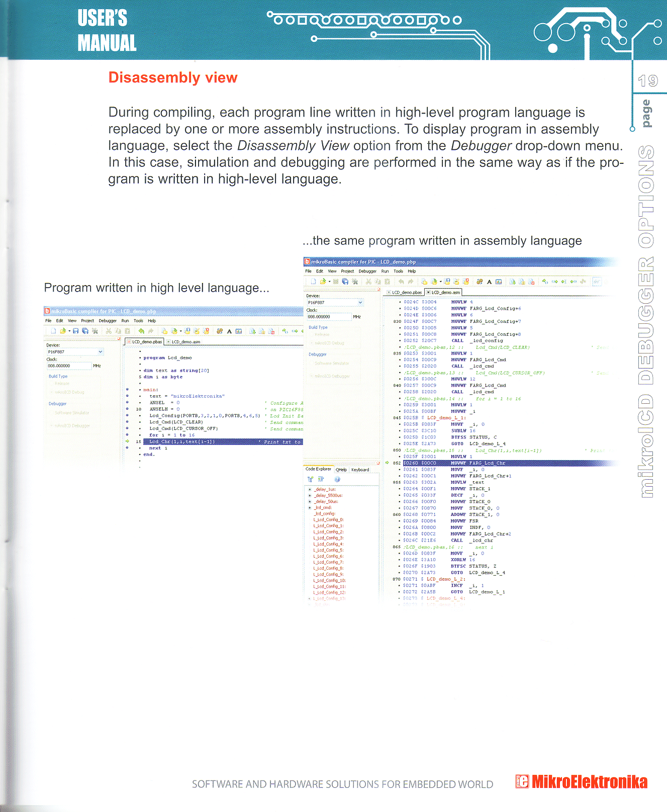Click GOTO LCD_demo_L_1 assembly line
Image resolution: width=667 pixels, height=812 pixels.
pyautogui.click(x=478, y=592)
